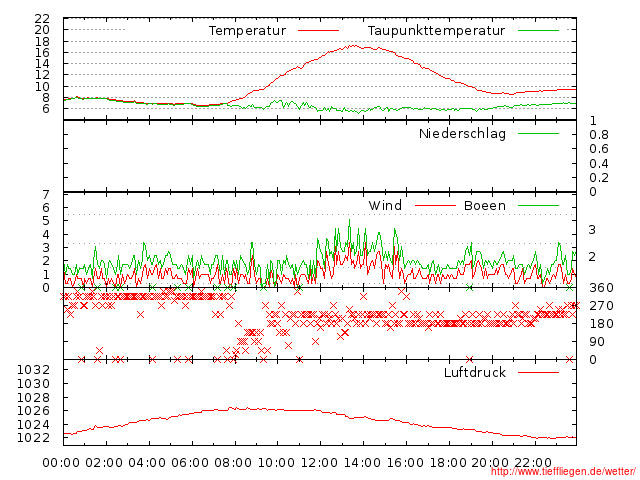Click the green Boeen legend line

(538, 206)
